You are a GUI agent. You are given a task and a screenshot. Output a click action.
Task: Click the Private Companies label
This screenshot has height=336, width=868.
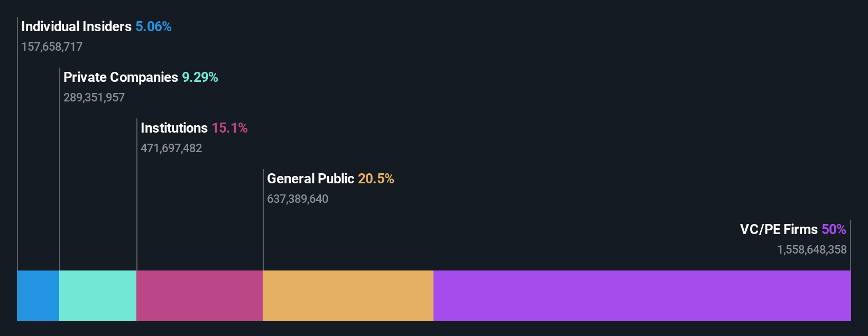(121, 77)
